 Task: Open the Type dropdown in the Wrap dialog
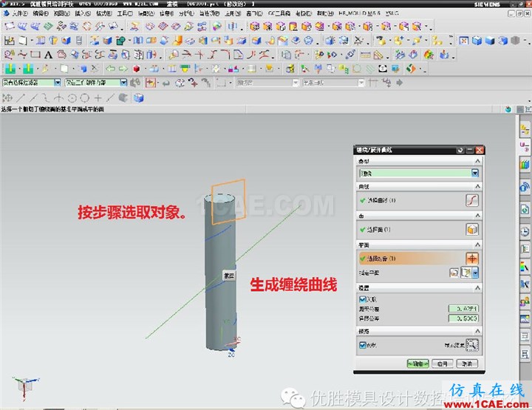[x=474, y=174]
